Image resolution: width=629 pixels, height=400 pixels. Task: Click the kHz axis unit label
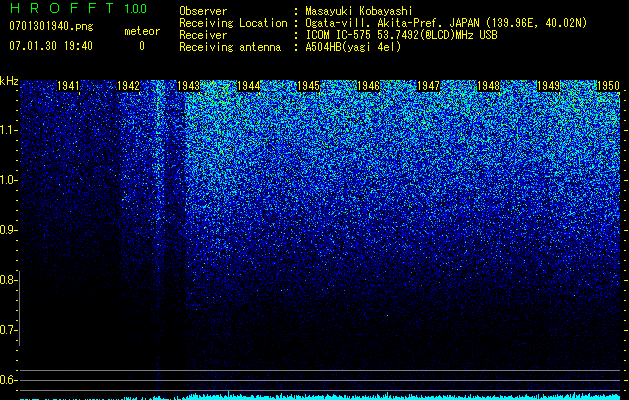[9, 81]
